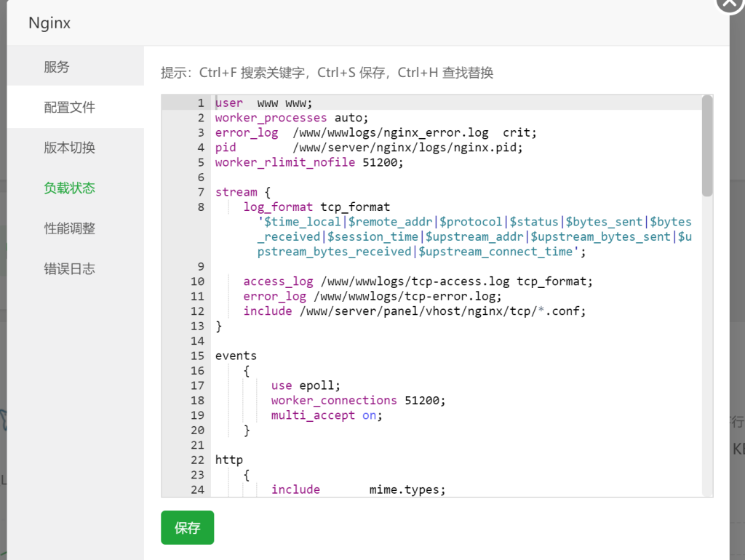View the 错误日志 tab

[76, 269]
